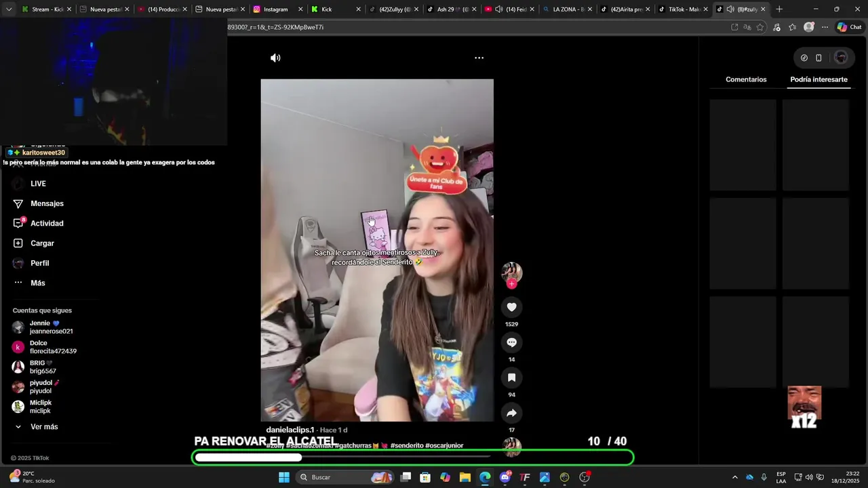The height and width of the screenshot is (488, 868).
Task: Add this page to favorites with the star
Action: click(760, 27)
